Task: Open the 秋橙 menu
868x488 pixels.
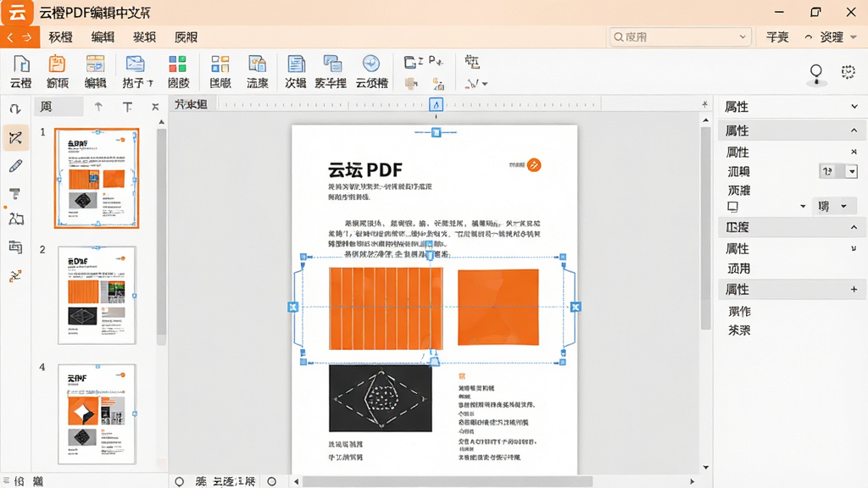Action: [x=60, y=37]
